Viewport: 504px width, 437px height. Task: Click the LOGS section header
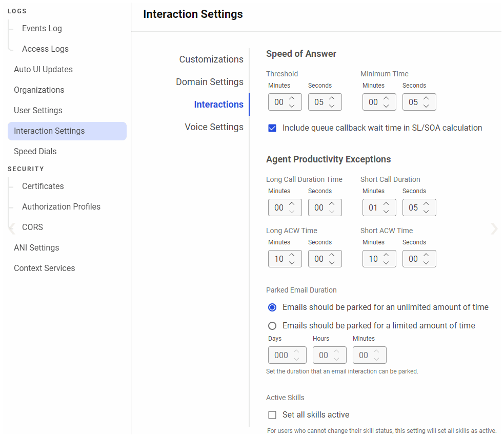(17, 11)
